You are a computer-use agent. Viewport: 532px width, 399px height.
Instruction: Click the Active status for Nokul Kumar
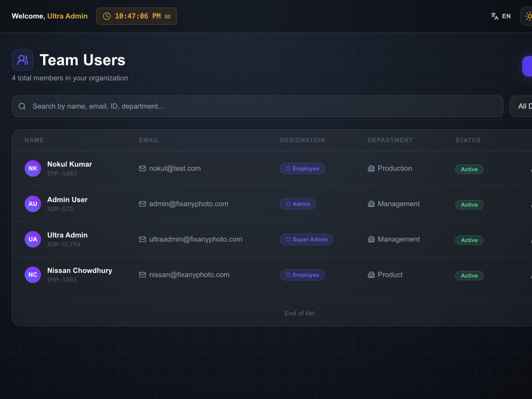469,169
